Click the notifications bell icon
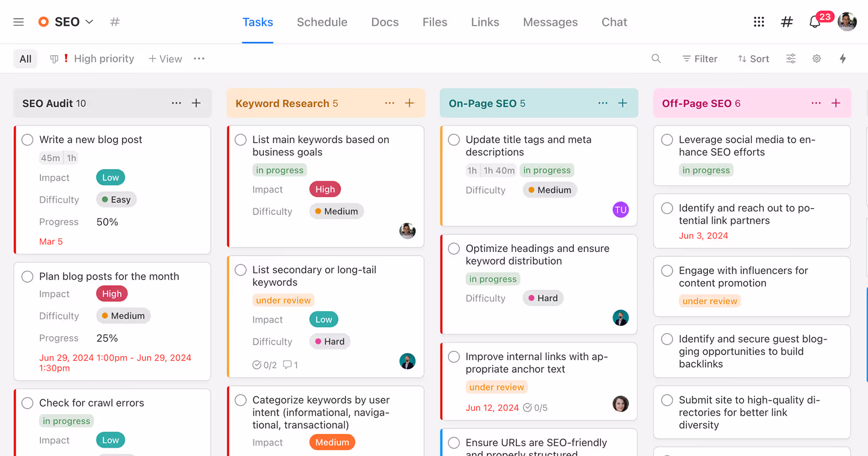This screenshot has height=456, width=868. pos(814,22)
